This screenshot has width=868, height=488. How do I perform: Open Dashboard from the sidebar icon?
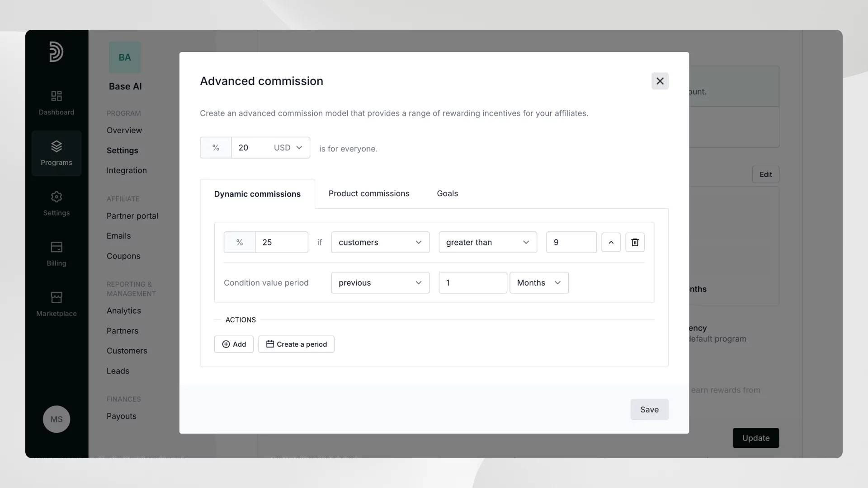click(x=57, y=103)
